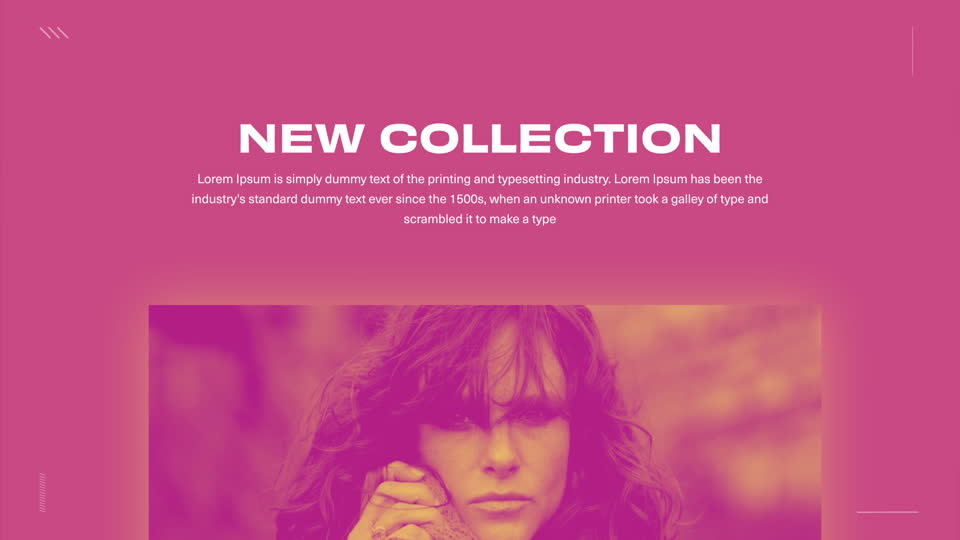
Task: Click the striped vertical bar ornament
Action: [x=42, y=492]
